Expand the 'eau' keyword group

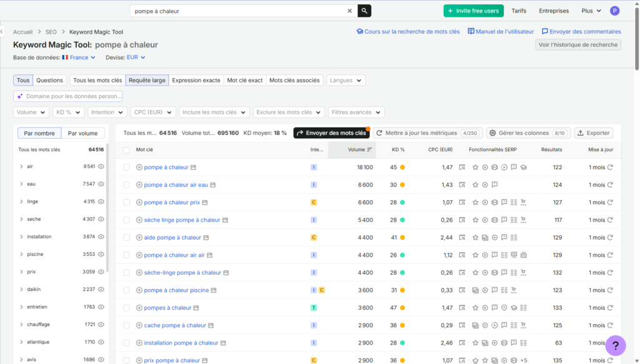[21, 184]
